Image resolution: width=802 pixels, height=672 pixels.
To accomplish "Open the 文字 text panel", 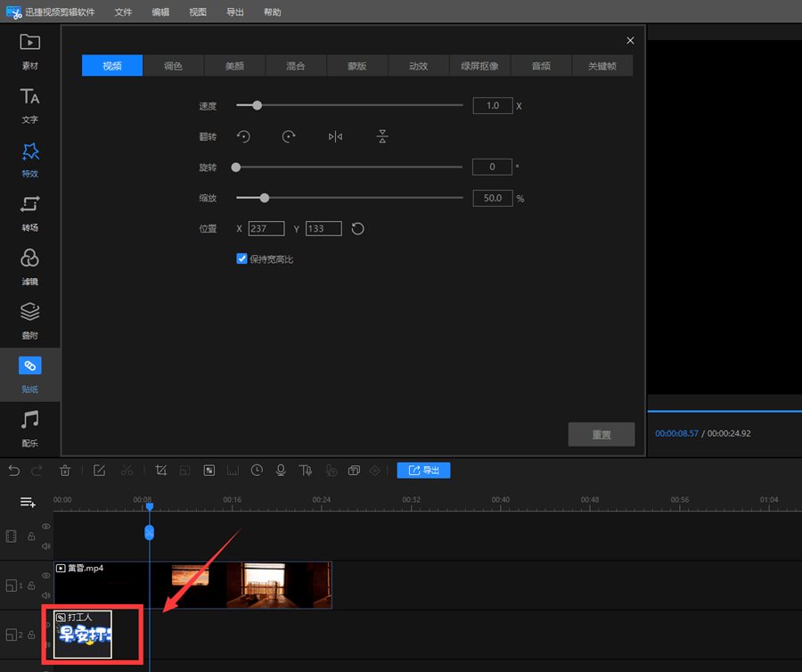I will [x=29, y=105].
